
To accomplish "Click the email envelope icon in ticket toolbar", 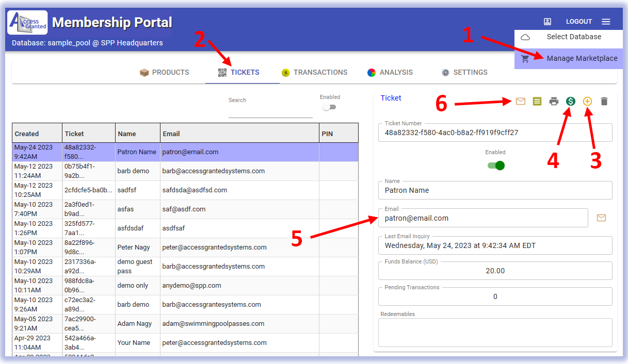I will point(520,102).
